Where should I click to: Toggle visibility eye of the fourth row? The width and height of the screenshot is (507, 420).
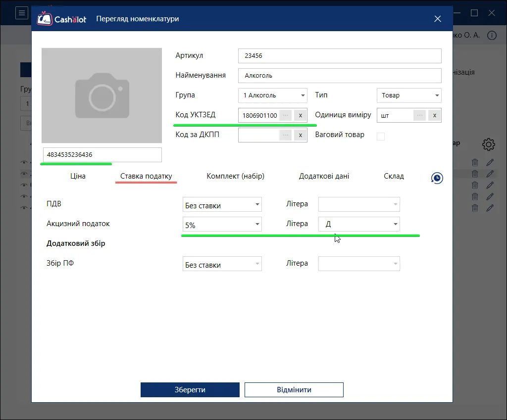click(x=24, y=196)
